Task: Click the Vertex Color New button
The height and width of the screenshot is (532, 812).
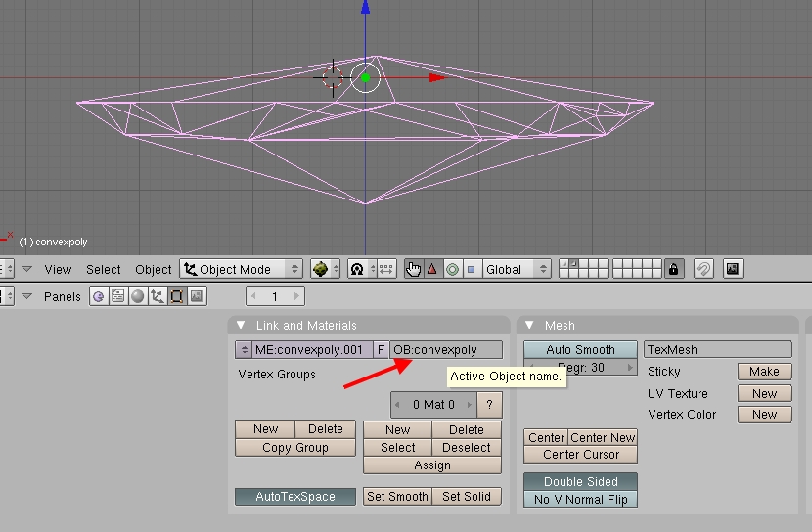Action: (764, 415)
